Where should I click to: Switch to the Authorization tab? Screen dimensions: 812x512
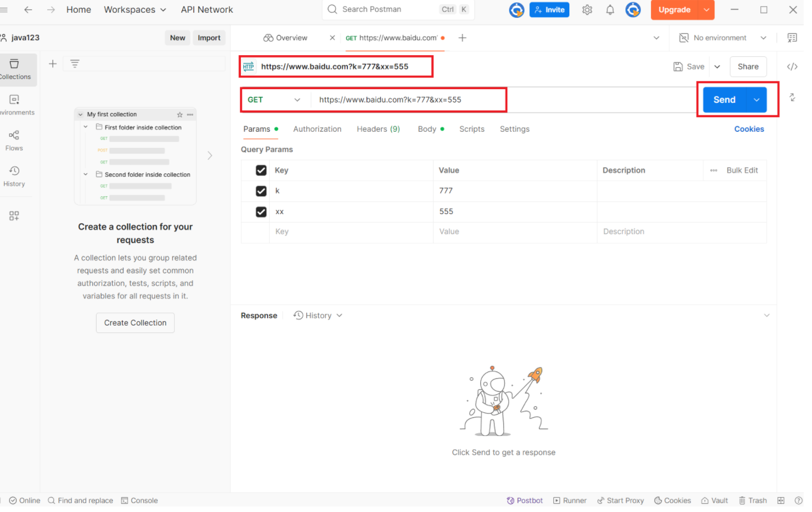click(317, 129)
